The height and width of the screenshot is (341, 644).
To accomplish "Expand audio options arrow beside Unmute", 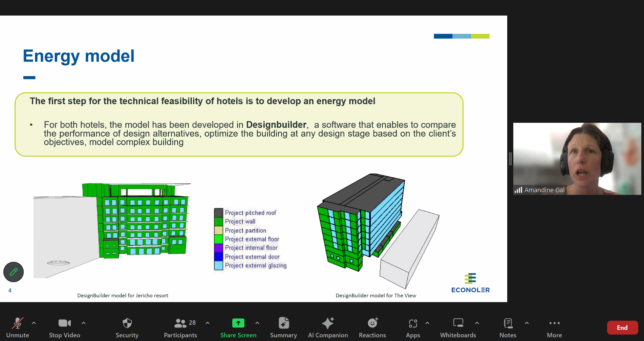I will point(34,323).
